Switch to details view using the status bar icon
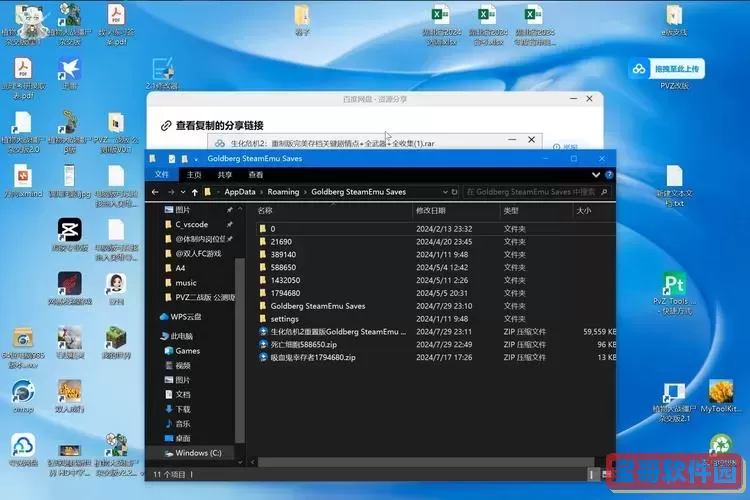The height and width of the screenshot is (500, 750). 592,474
